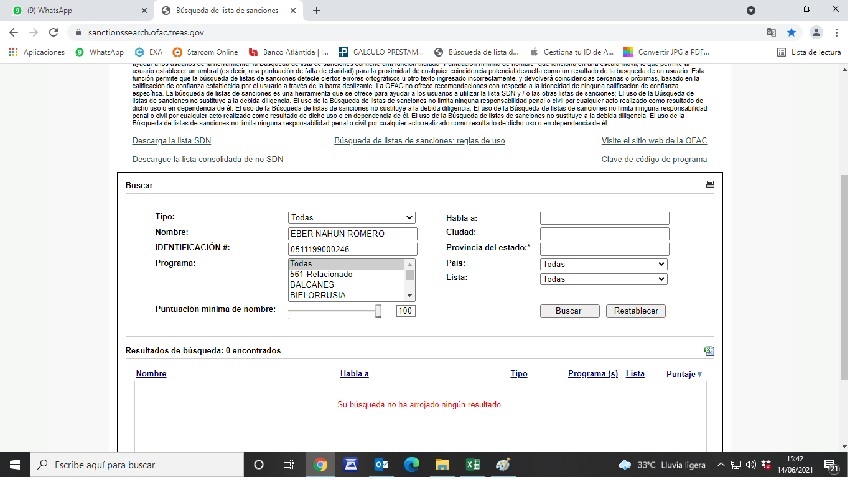This screenshot has height=484, width=848.
Task: Click the print icon in Buscar panel
Action: point(709,185)
